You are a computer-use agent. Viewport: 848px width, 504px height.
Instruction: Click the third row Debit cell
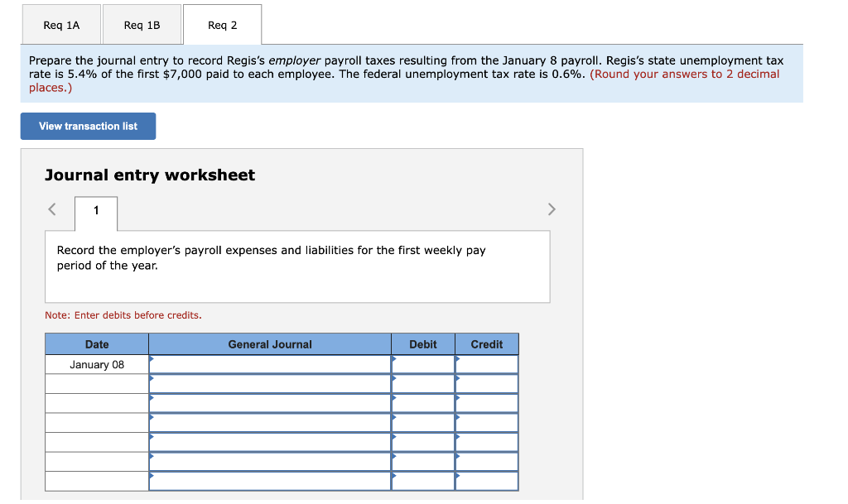pos(423,403)
